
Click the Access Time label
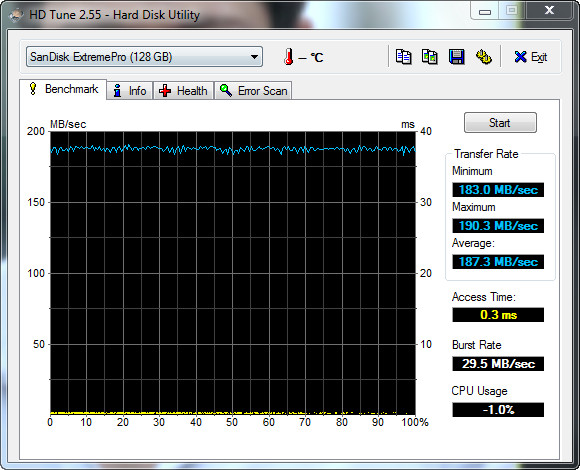(483, 297)
